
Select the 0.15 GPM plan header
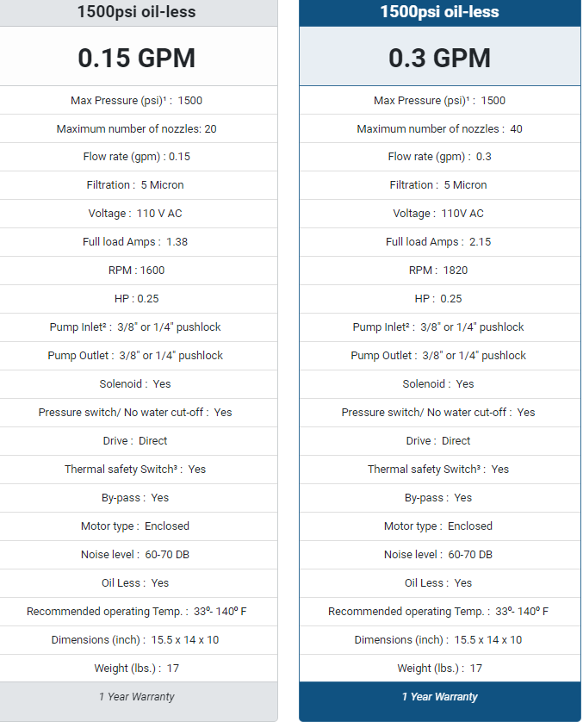[x=136, y=58]
